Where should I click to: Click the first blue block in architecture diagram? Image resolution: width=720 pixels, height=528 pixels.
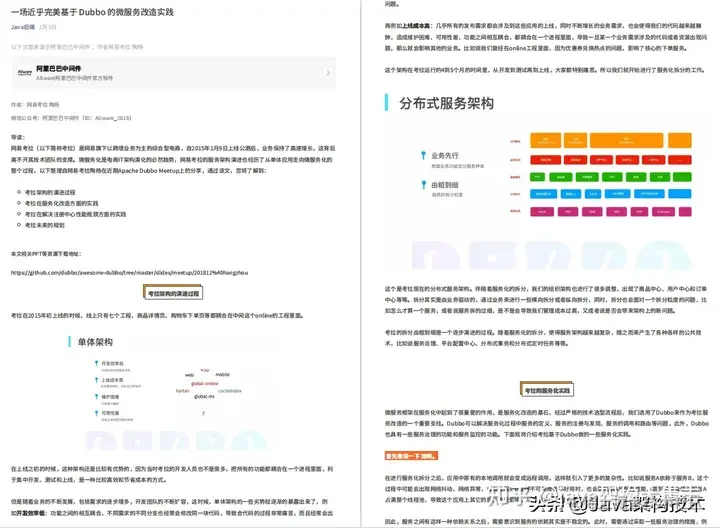(543, 194)
